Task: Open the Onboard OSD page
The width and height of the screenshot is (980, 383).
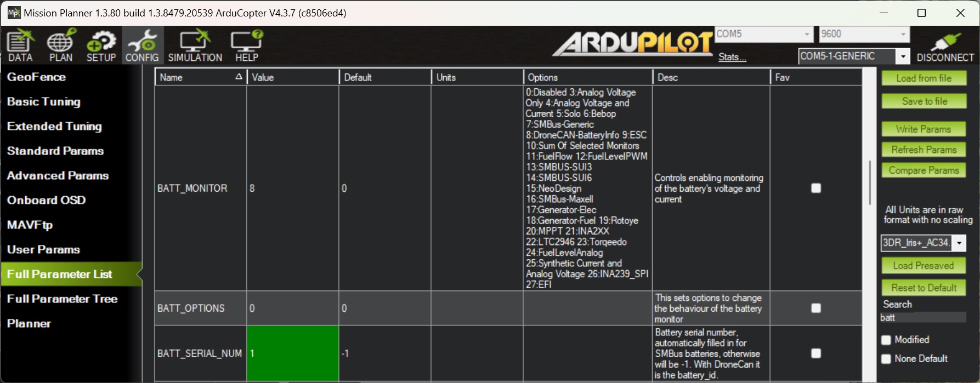Action: click(47, 201)
